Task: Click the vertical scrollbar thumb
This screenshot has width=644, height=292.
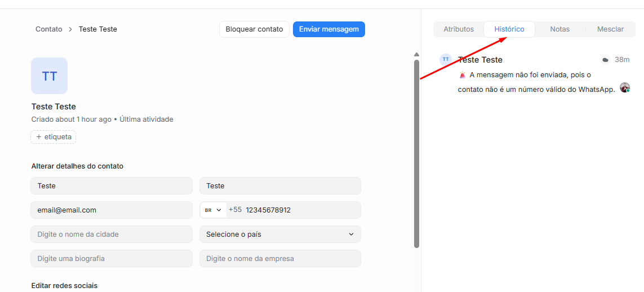Action: 416,152
